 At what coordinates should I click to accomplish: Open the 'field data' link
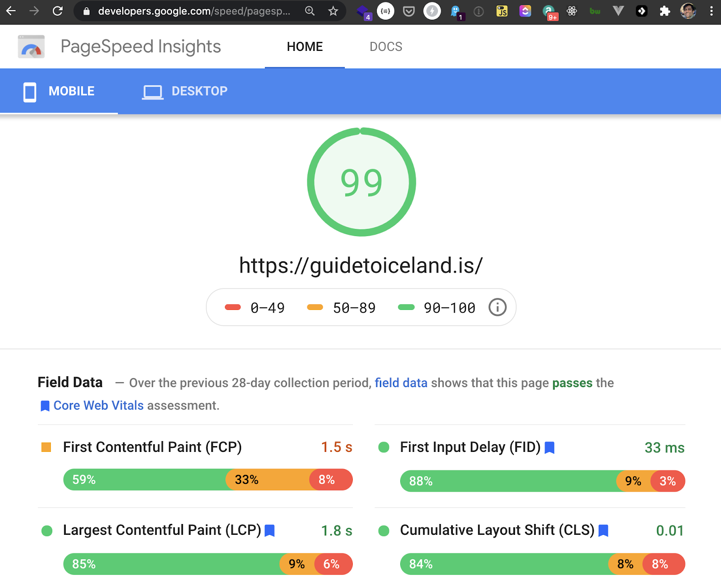pos(401,383)
